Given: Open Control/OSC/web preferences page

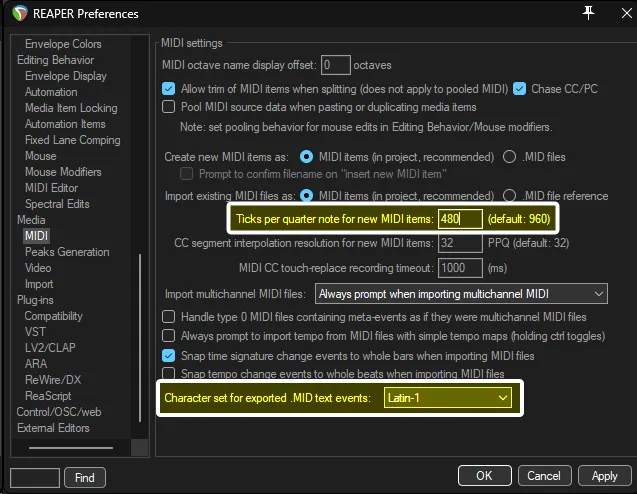Looking at the screenshot, I should tap(59, 412).
